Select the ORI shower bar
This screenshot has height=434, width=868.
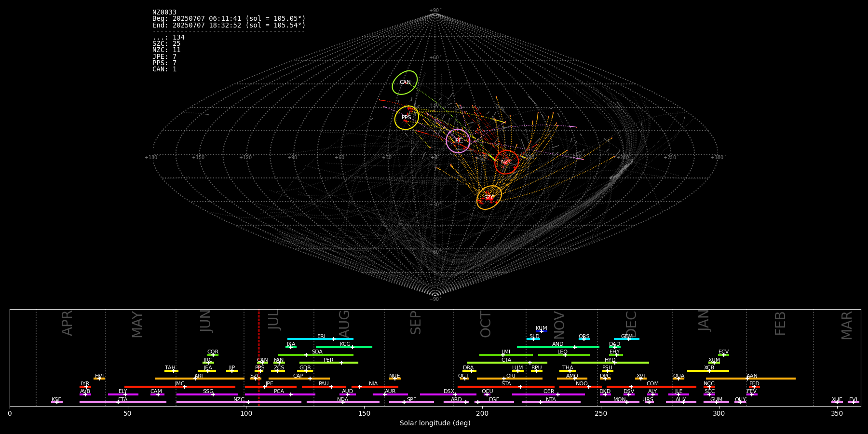[x=510, y=379]
